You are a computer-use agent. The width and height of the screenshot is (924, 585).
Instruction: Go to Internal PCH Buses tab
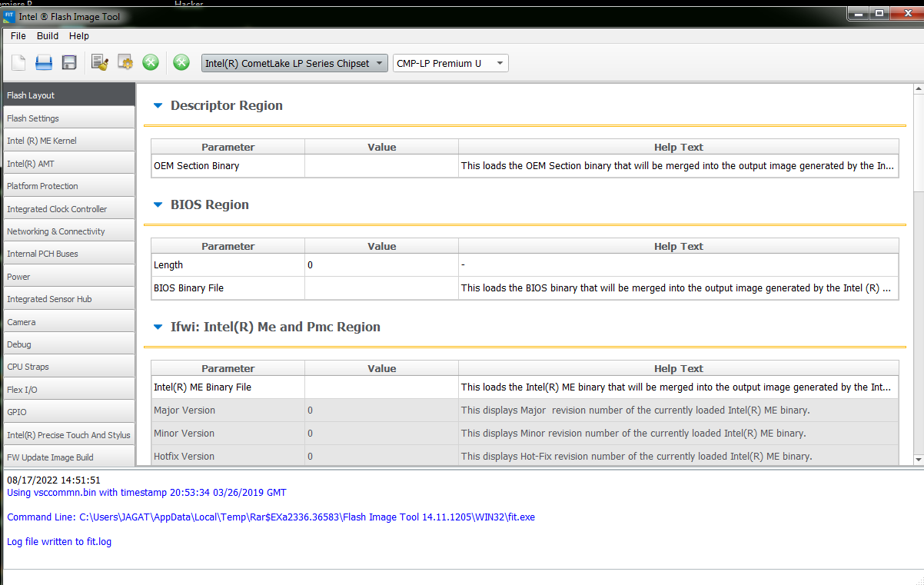click(x=68, y=254)
